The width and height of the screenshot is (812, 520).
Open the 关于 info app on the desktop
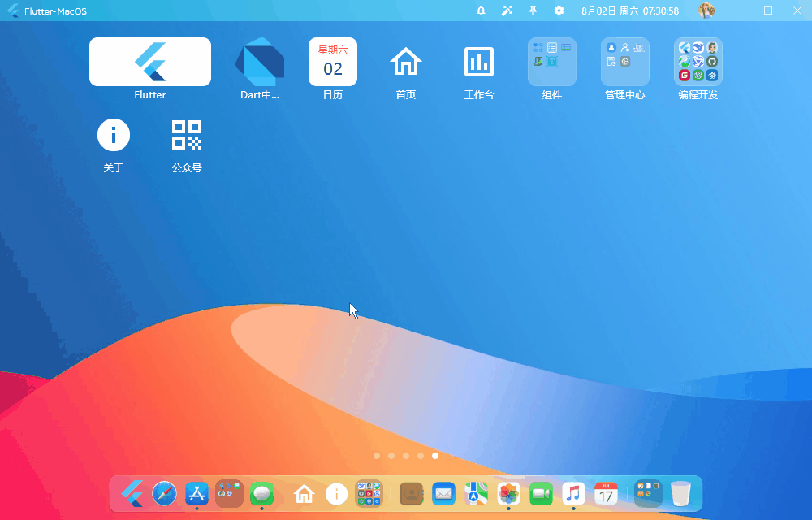[114, 134]
